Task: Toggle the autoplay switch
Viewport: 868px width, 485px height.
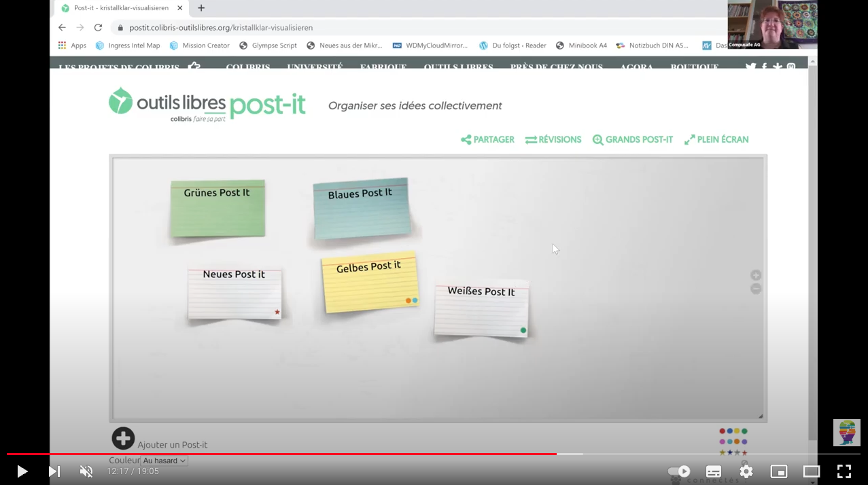Action: click(x=679, y=471)
